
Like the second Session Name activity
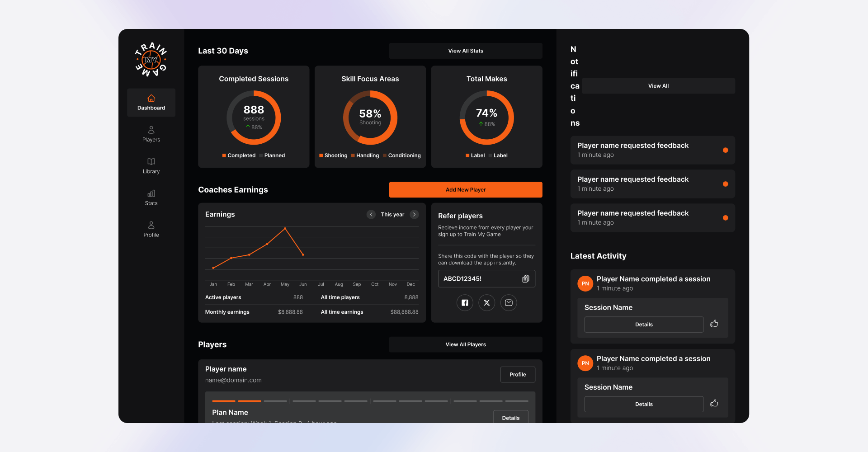714,403
